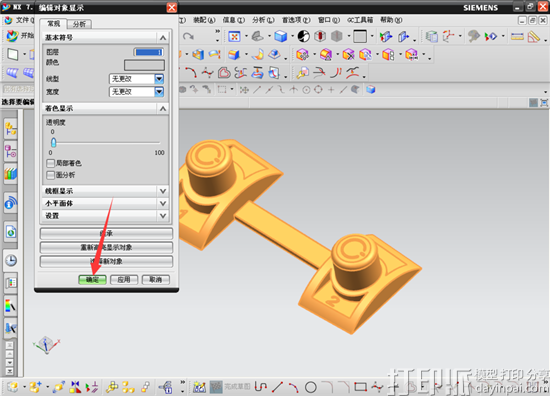Expand the 设置 section

(x=105, y=216)
